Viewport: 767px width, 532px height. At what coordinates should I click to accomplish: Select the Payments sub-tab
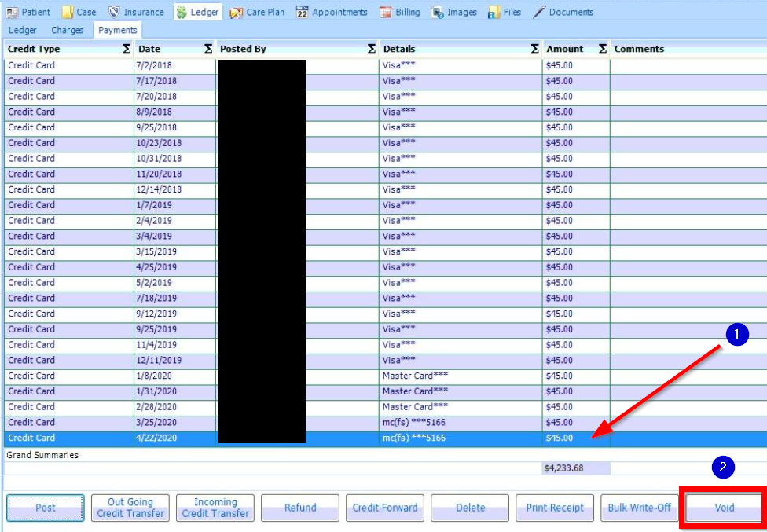(x=117, y=30)
